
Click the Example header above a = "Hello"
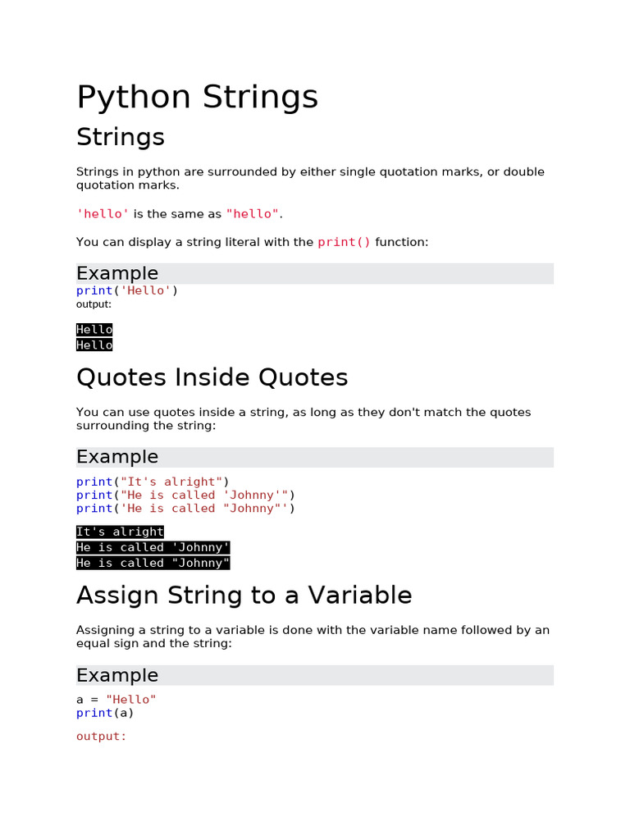pos(117,675)
